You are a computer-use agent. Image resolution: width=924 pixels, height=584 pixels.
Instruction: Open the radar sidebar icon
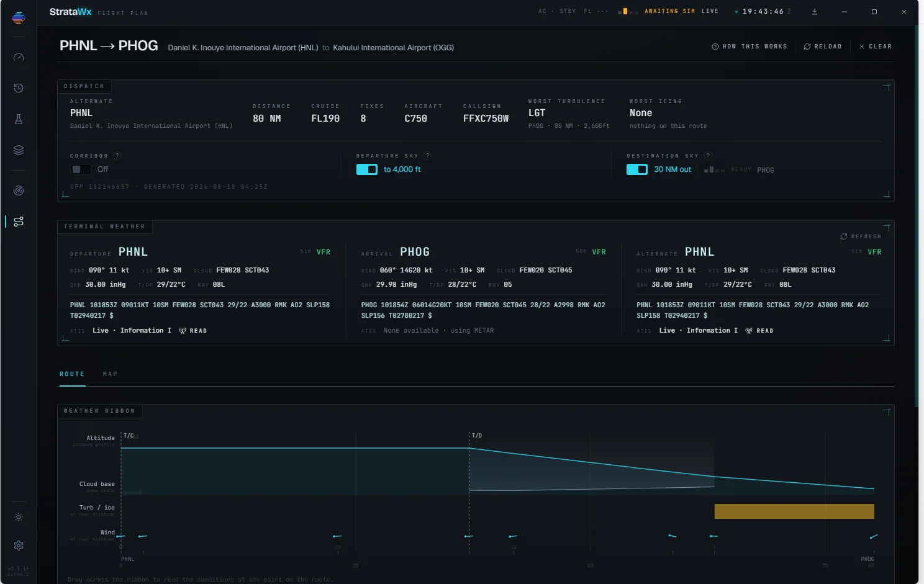click(19, 191)
